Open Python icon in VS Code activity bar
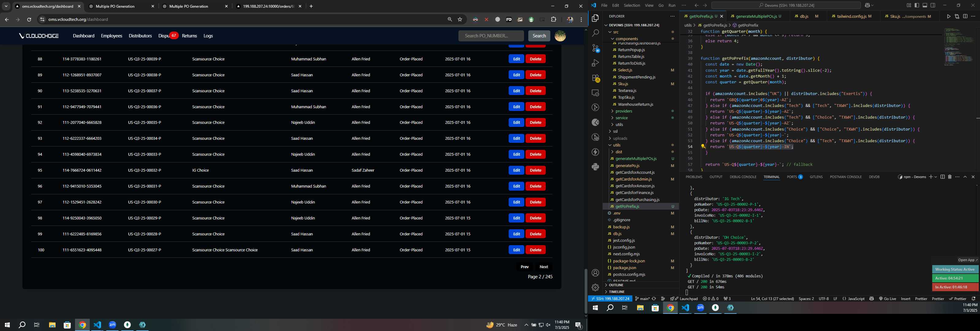 point(595,167)
